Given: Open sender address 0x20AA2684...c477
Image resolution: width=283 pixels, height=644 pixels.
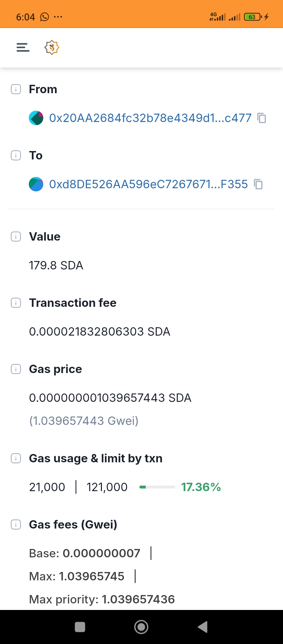Looking at the screenshot, I should (x=150, y=118).
